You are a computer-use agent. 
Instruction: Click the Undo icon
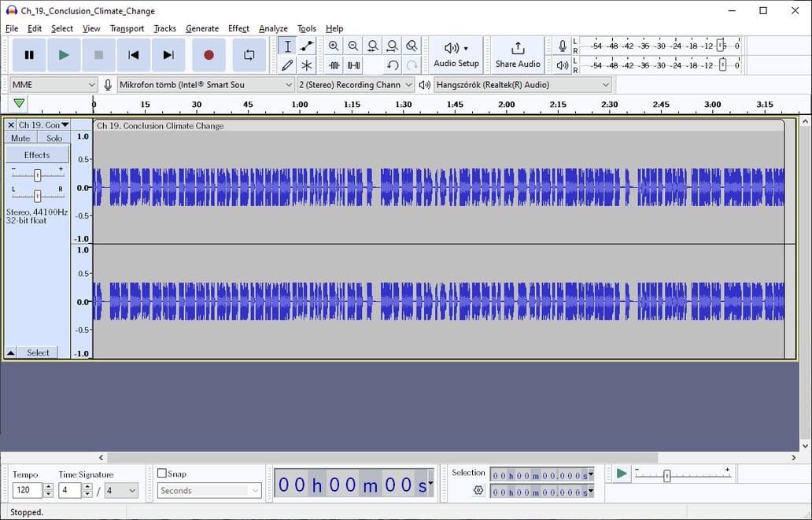pyautogui.click(x=392, y=65)
